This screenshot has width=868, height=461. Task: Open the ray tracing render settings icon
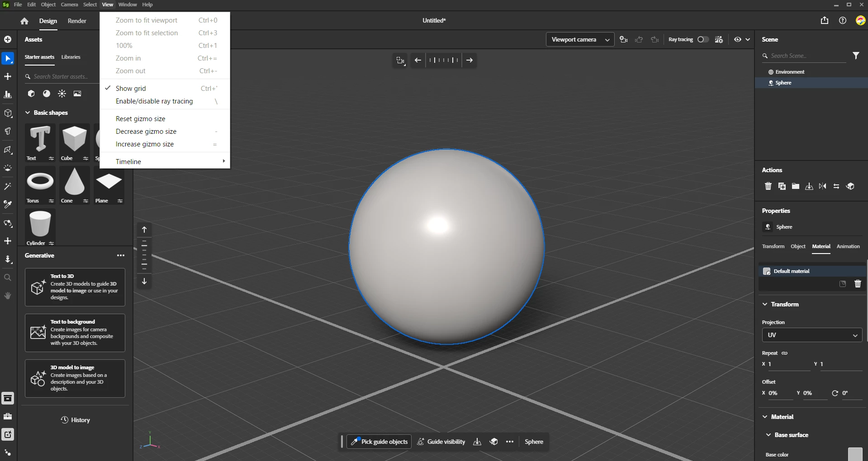pos(719,39)
